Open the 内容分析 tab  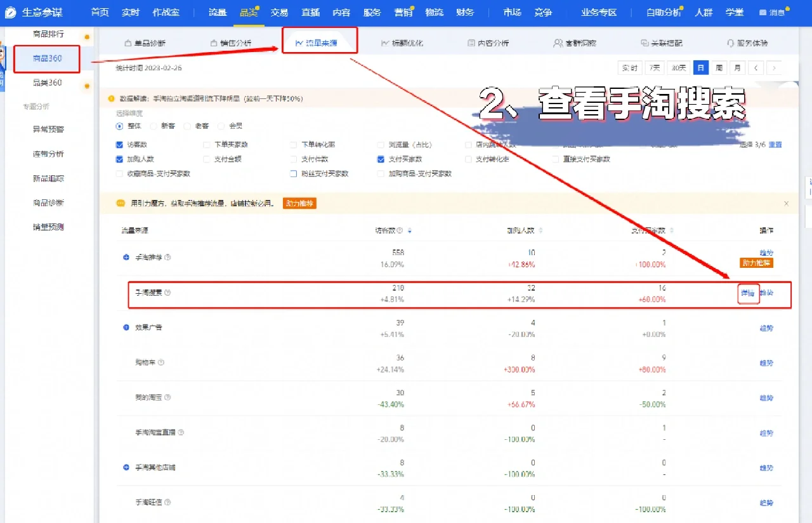(488, 43)
